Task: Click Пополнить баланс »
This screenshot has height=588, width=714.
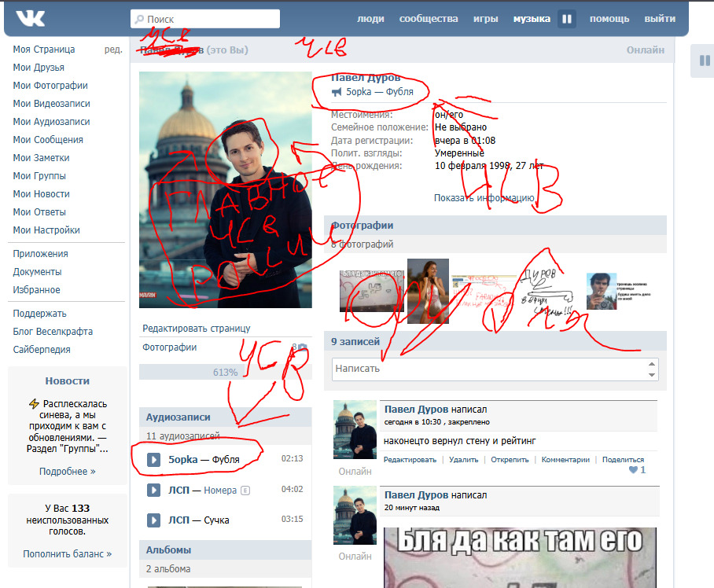Action: tap(68, 554)
